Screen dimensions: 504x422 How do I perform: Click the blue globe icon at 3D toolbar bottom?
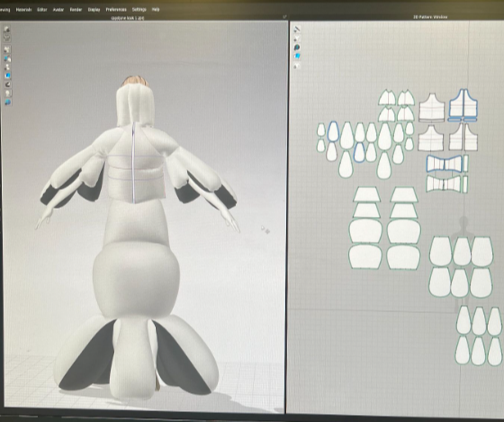(x=7, y=103)
